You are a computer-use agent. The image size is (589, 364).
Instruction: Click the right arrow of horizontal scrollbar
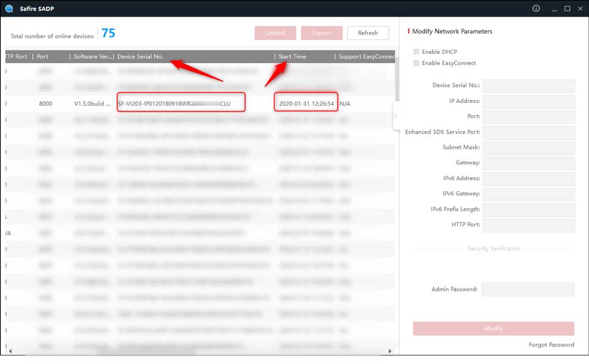pyautogui.click(x=390, y=351)
